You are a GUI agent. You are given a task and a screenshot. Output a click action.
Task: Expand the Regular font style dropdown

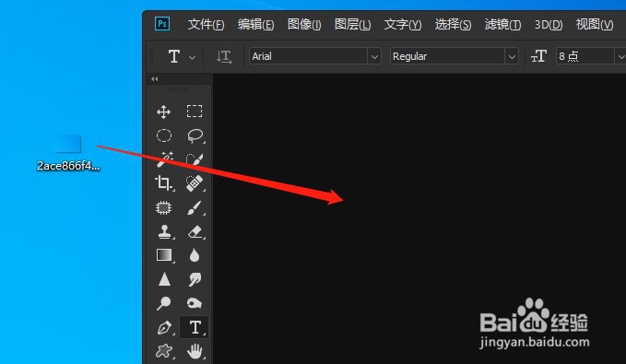tap(512, 57)
